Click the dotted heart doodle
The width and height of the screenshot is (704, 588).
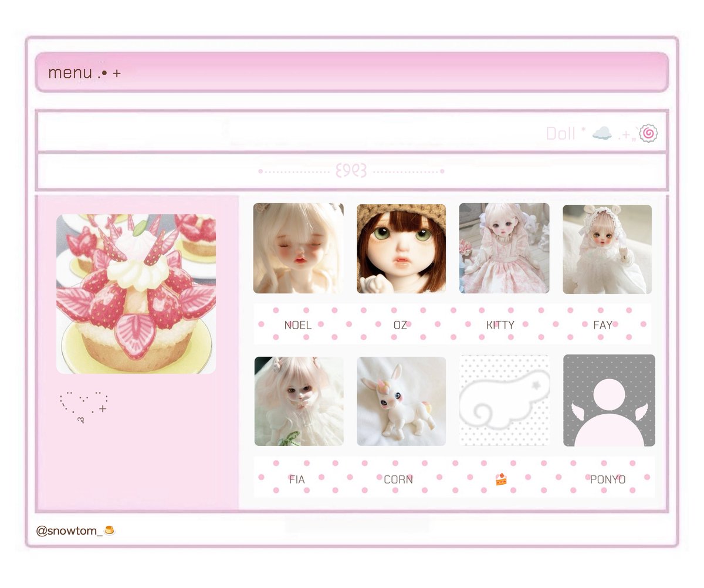pos(84,407)
